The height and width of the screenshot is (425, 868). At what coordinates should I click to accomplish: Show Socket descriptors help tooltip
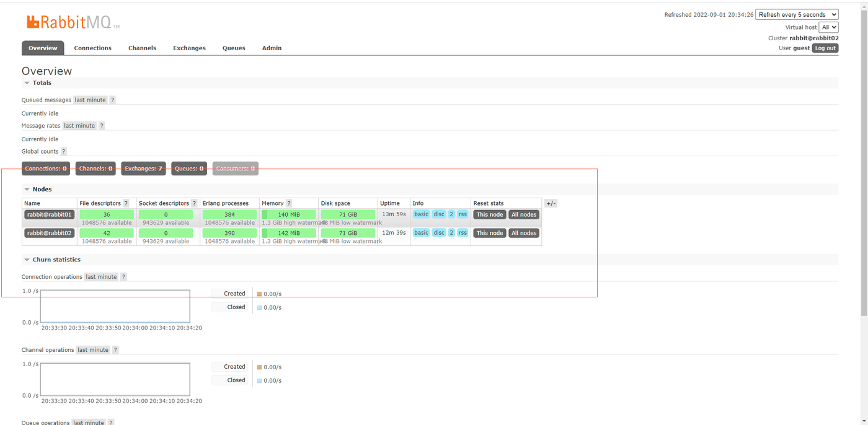pos(194,203)
